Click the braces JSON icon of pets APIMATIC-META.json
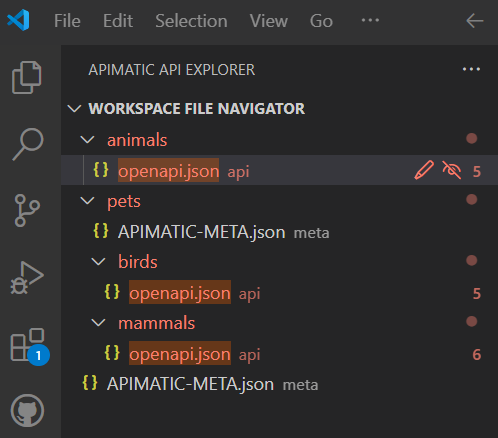The width and height of the screenshot is (498, 438). [101, 231]
